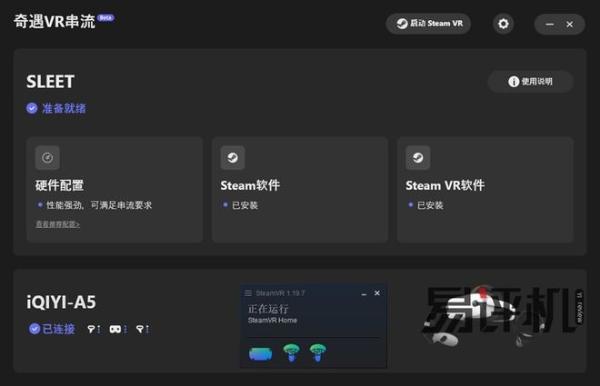Open settings with the gear icon
The image size is (600, 386).
(x=503, y=24)
